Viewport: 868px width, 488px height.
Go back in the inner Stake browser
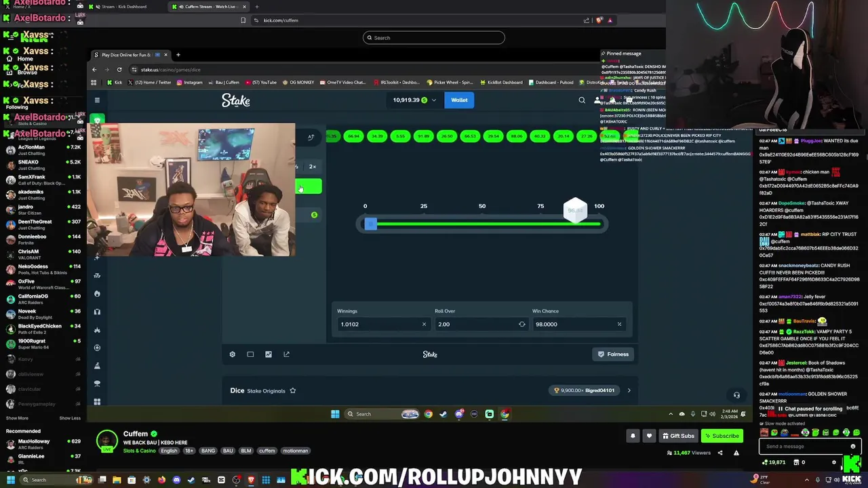point(94,69)
